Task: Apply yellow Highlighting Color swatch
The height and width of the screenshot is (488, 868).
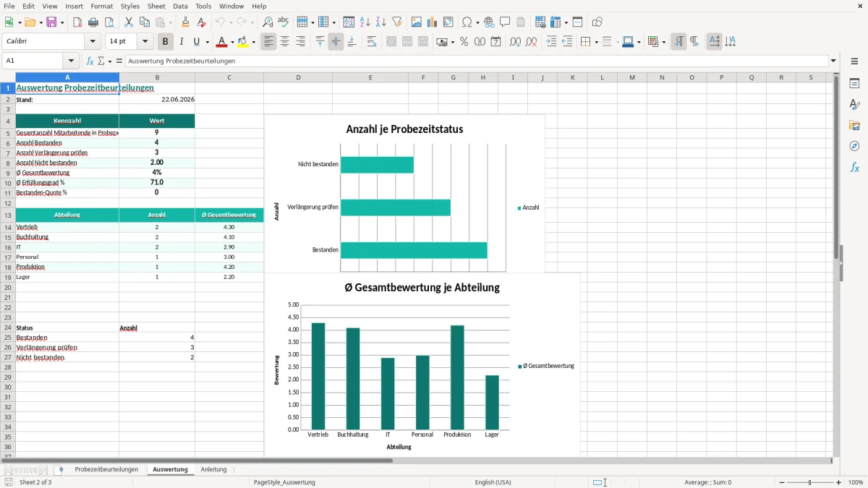Action: 243,42
